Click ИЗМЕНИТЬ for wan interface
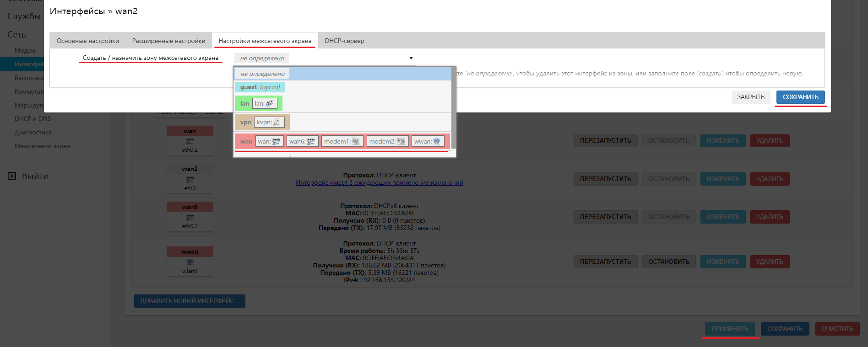The height and width of the screenshot is (347, 868). [x=723, y=141]
